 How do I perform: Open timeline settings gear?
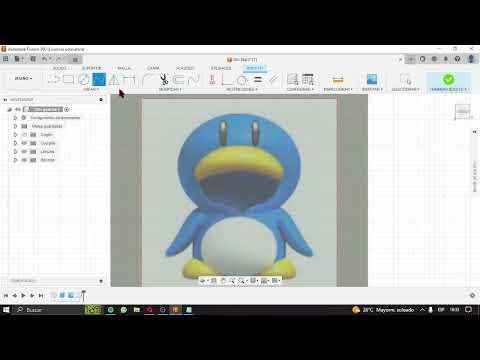pos(472,295)
